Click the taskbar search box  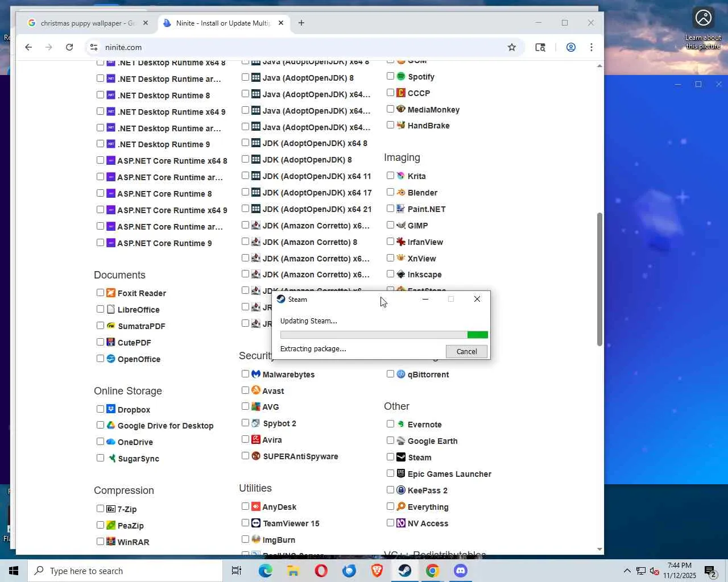click(125, 571)
